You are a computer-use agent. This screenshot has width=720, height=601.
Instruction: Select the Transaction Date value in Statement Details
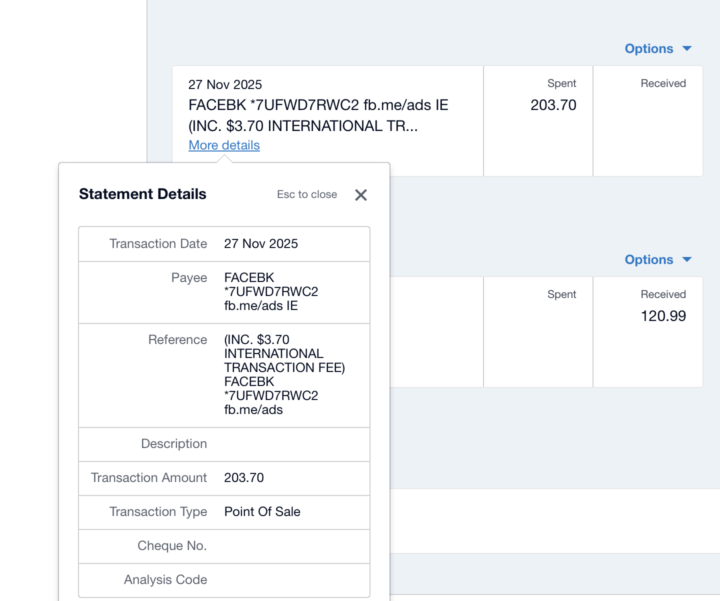(x=261, y=244)
